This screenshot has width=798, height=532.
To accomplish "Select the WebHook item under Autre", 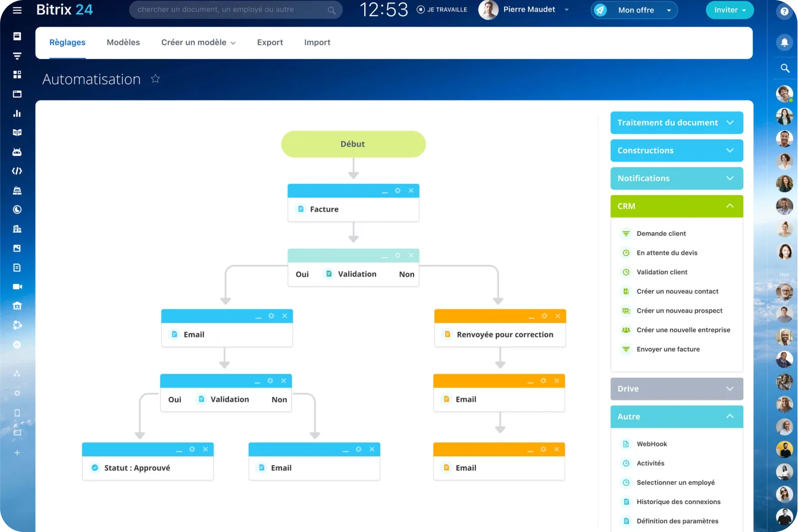I will click(652, 444).
